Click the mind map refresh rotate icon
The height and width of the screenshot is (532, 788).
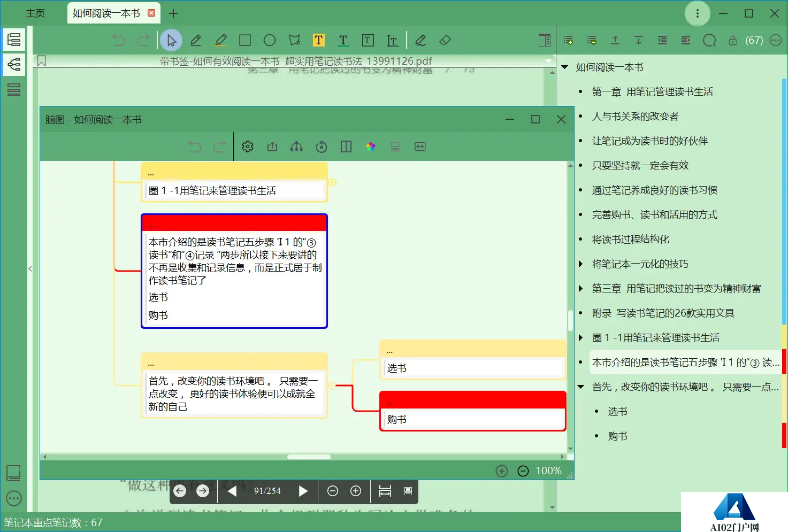[322, 147]
